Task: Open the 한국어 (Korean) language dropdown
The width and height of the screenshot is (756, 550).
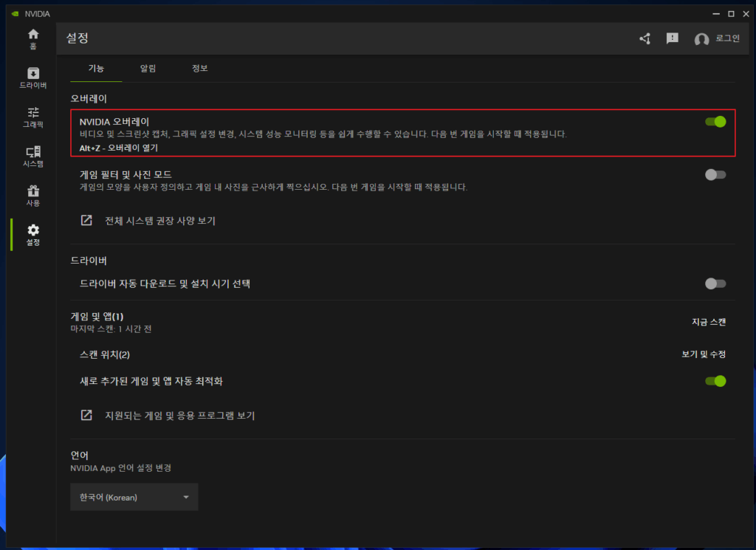Action: 134,497
